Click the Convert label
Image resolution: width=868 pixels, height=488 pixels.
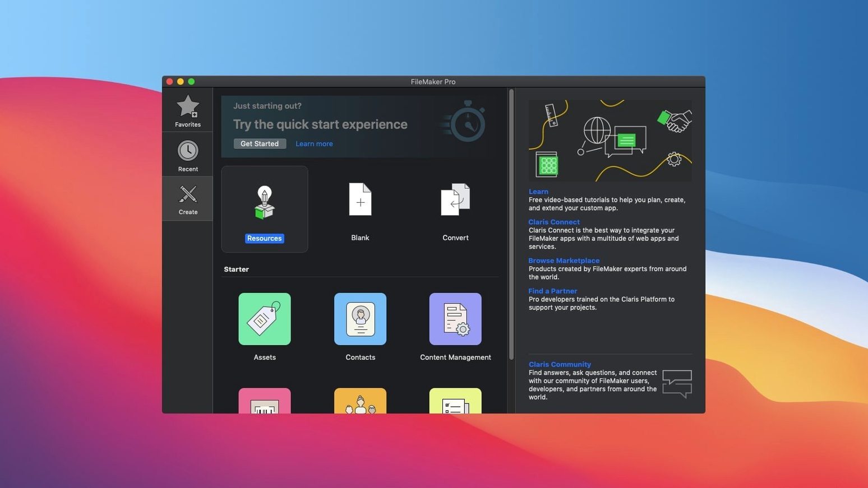(455, 238)
